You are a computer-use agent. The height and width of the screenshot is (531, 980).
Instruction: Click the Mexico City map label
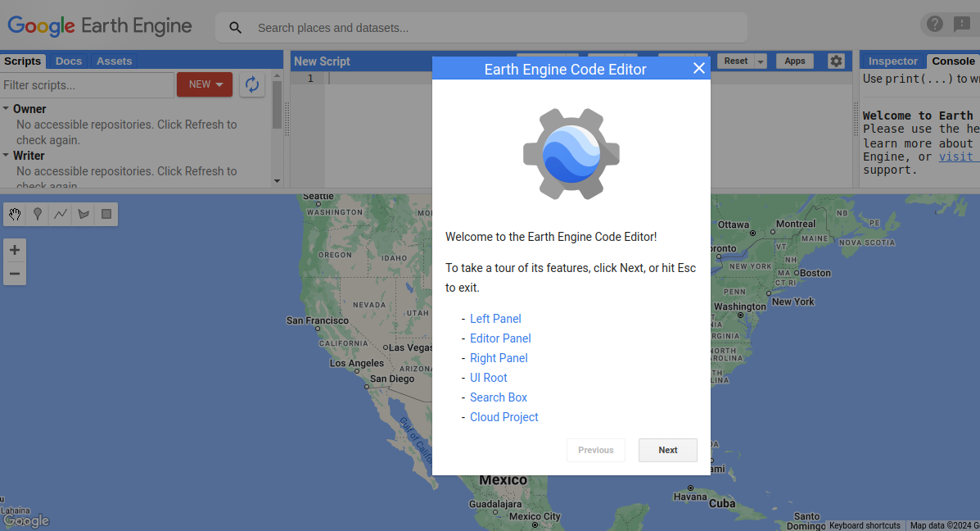pos(535,516)
